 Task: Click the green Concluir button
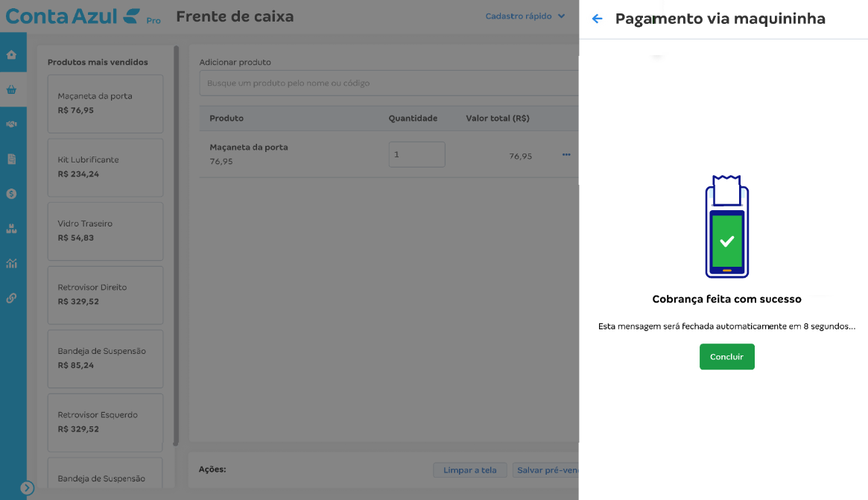tap(727, 357)
